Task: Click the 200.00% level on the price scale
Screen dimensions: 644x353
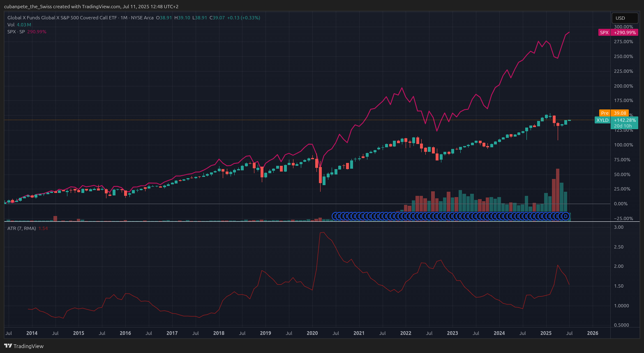Action: click(x=623, y=86)
